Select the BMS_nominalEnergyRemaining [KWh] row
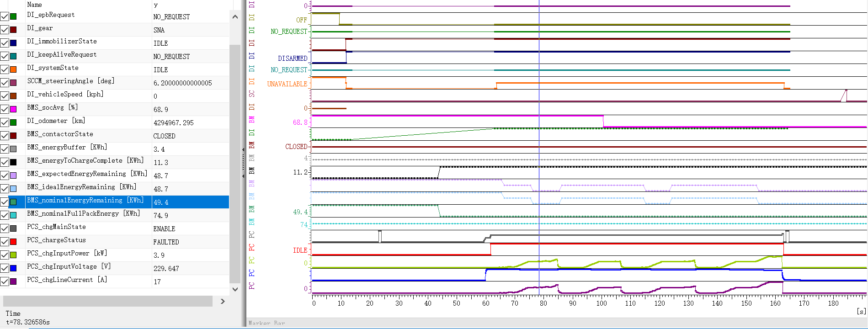Image resolution: width=868 pixels, height=329 pixels. coord(114,202)
